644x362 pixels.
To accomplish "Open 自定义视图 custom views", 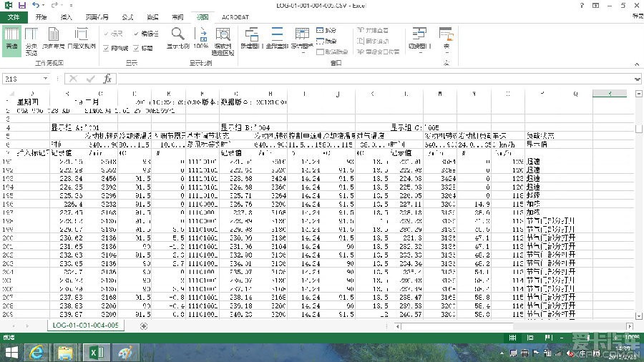I will point(82,39).
